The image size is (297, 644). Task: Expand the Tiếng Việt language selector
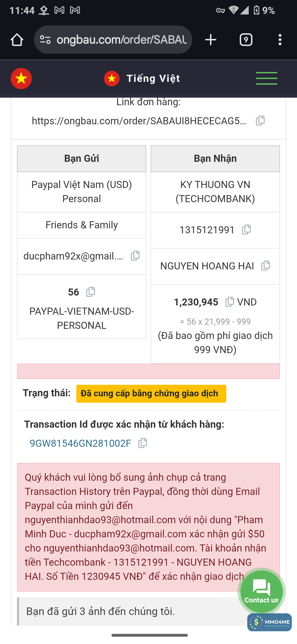point(142,79)
